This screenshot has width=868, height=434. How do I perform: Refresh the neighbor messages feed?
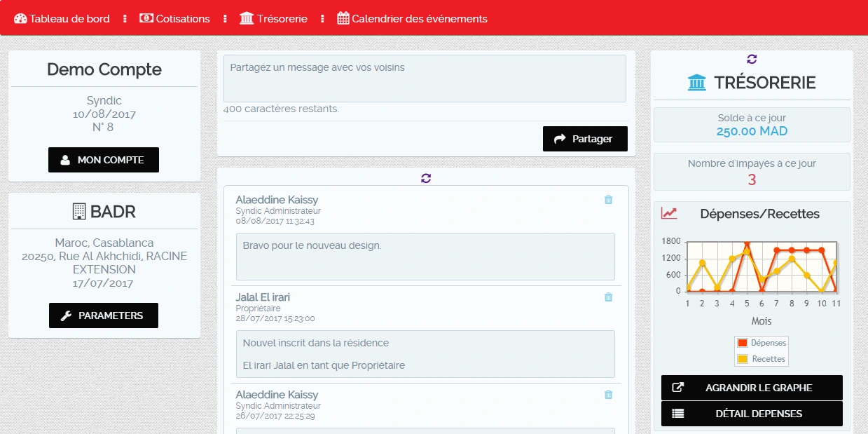pos(426,178)
